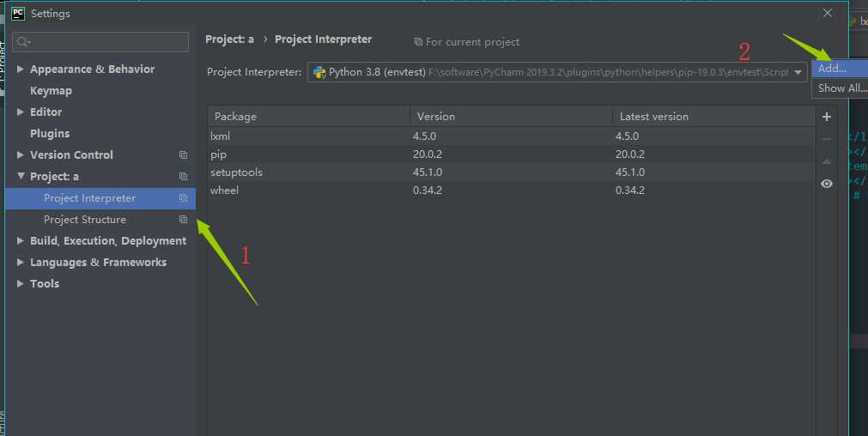This screenshot has height=436, width=868.
Task: Click pip latest version 20.0.2 cell
Action: pyautogui.click(x=630, y=154)
